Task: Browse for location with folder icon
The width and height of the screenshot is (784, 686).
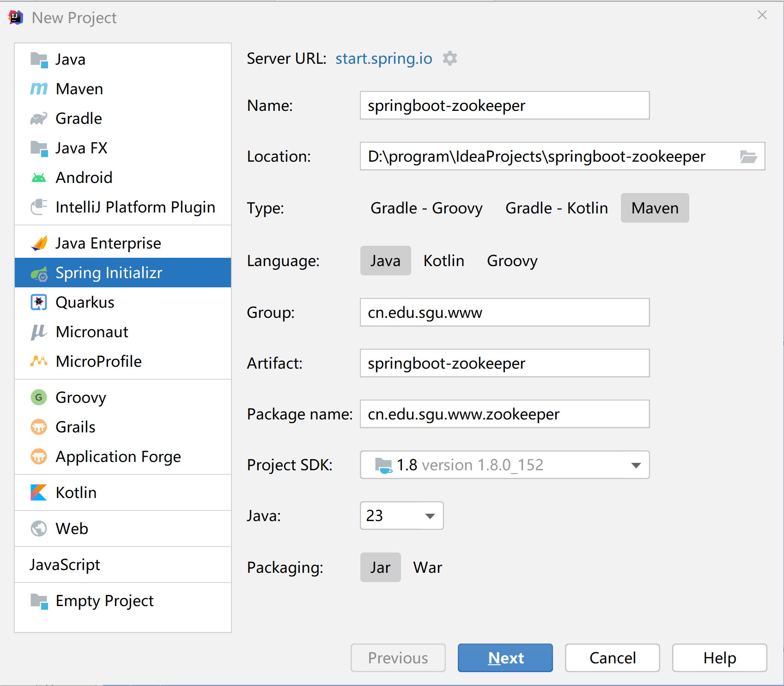Action: 748,157
